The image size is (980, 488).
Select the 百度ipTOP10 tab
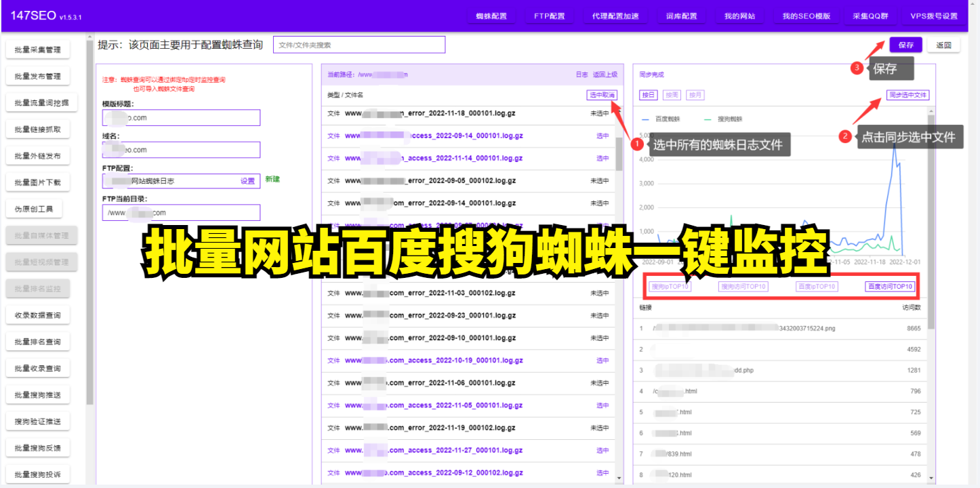[817, 287]
